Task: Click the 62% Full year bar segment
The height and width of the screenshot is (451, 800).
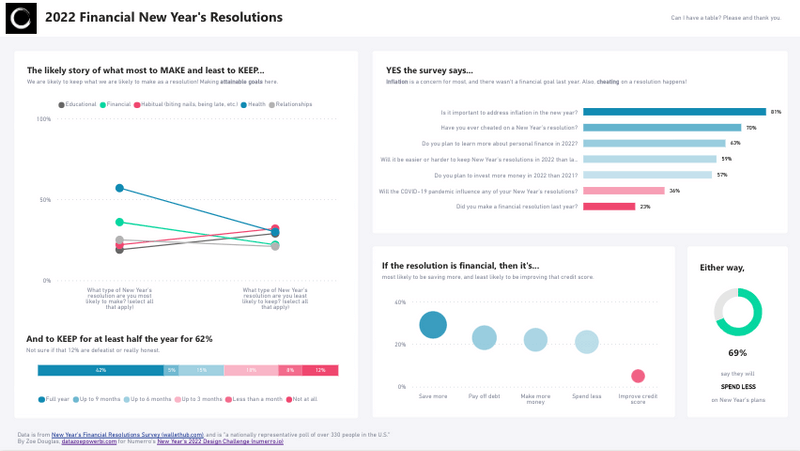Action: point(101,370)
